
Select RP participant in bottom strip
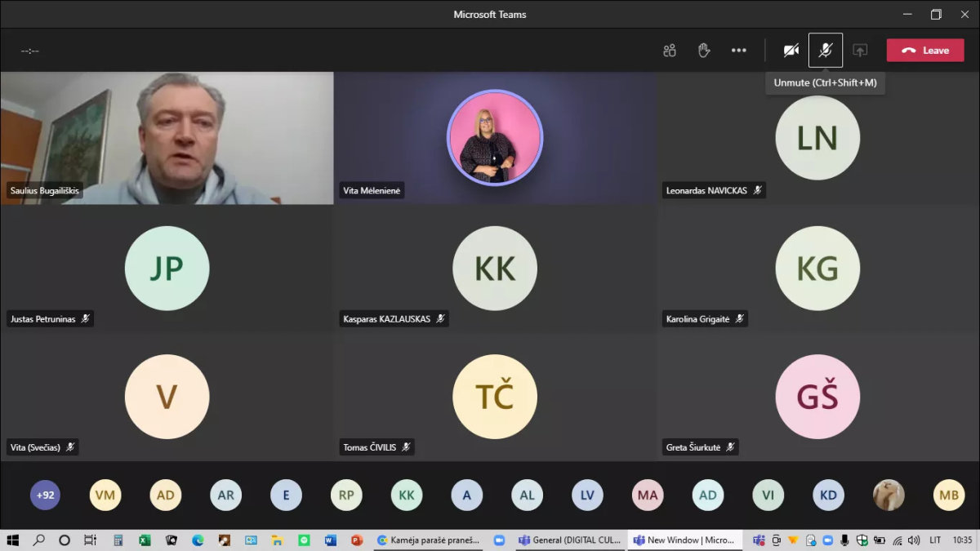pyautogui.click(x=346, y=495)
